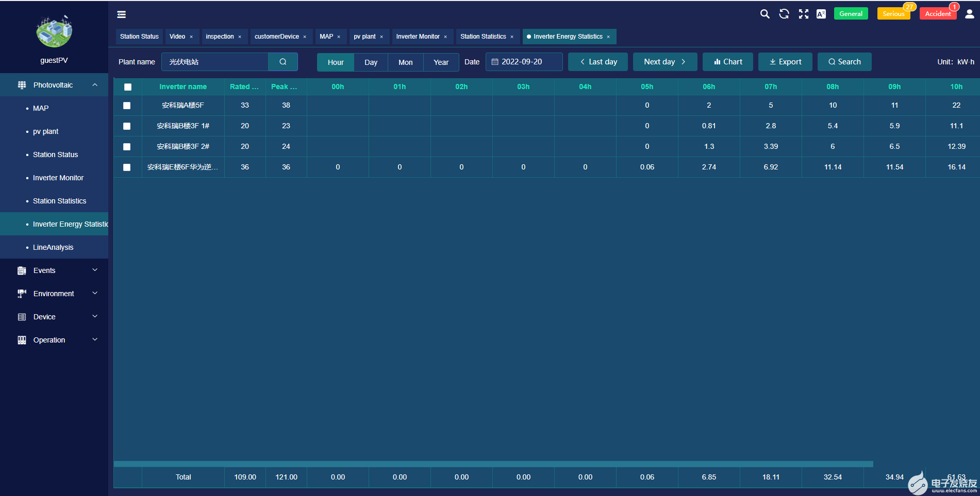The width and height of the screenshot is (980, 496).
Task: Close the Inverter Energy Statistics tab
Action: point(608,37)
